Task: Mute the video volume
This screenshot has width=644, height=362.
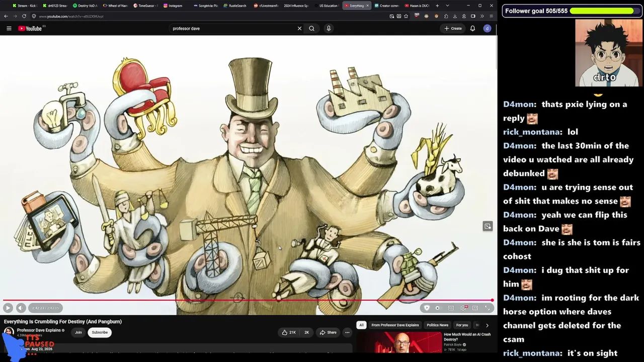Action: pos(21,308)
